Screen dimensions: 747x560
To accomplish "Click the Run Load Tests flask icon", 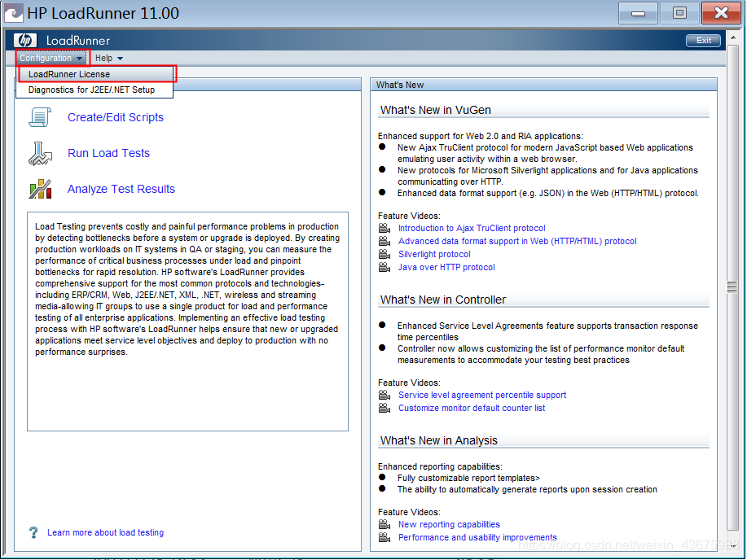I will tap(40, 153).
